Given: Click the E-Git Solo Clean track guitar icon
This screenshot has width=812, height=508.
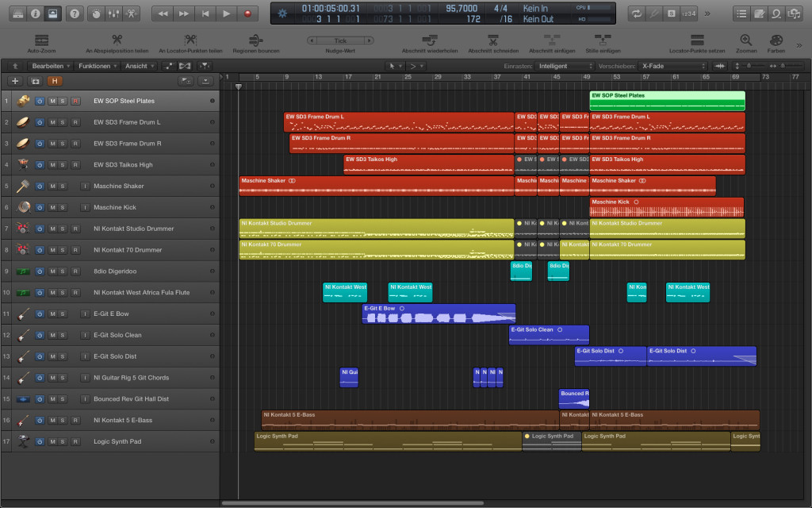Looking at the screenshot, I should pyautogui.click(x=22, y=335).
